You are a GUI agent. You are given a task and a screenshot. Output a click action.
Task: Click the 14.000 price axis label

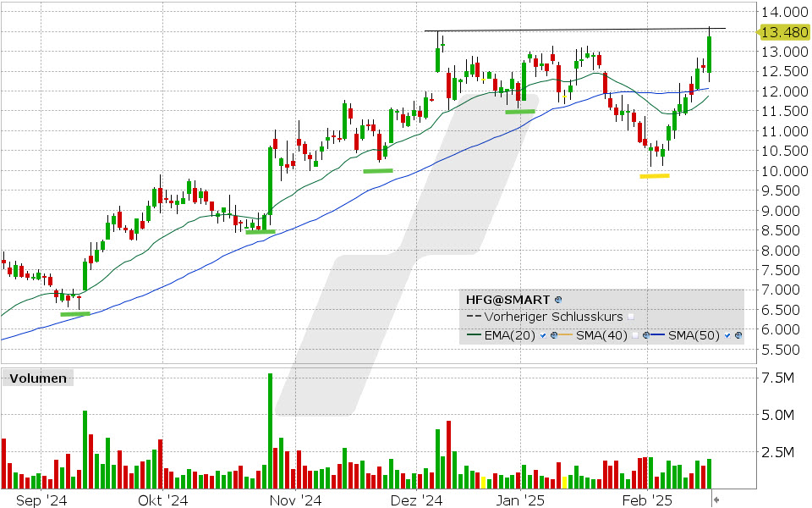pyautogui.click(x=785, y=12)
